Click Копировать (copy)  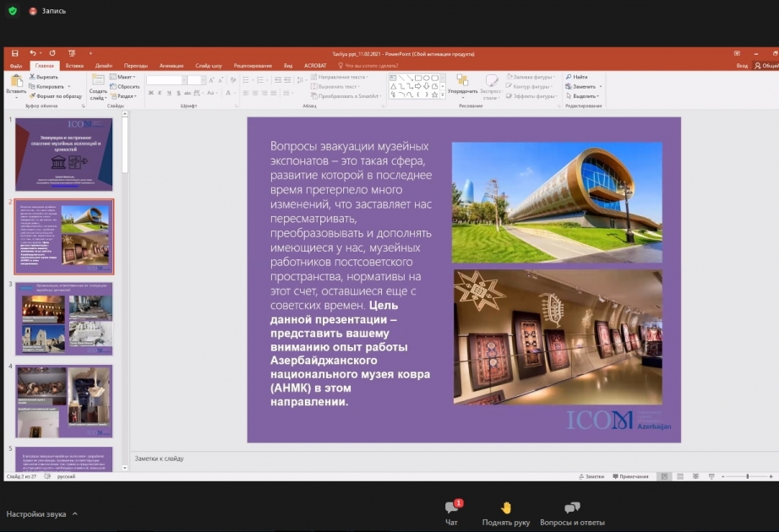(x=46, y=86)
